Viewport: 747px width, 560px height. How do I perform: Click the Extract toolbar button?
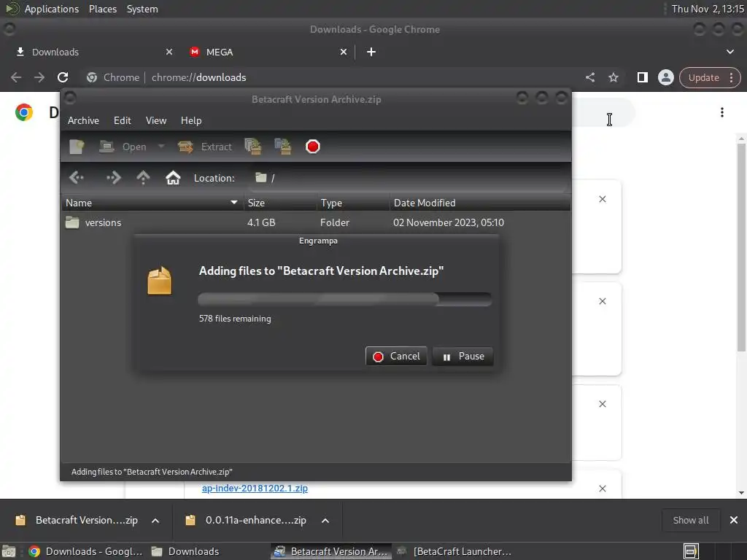pyautogui.click(x=205, y=147)
